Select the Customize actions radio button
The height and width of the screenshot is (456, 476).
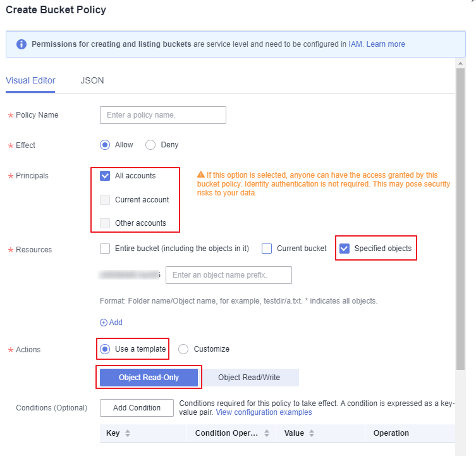pyautogui.click(x=183, y=349)
